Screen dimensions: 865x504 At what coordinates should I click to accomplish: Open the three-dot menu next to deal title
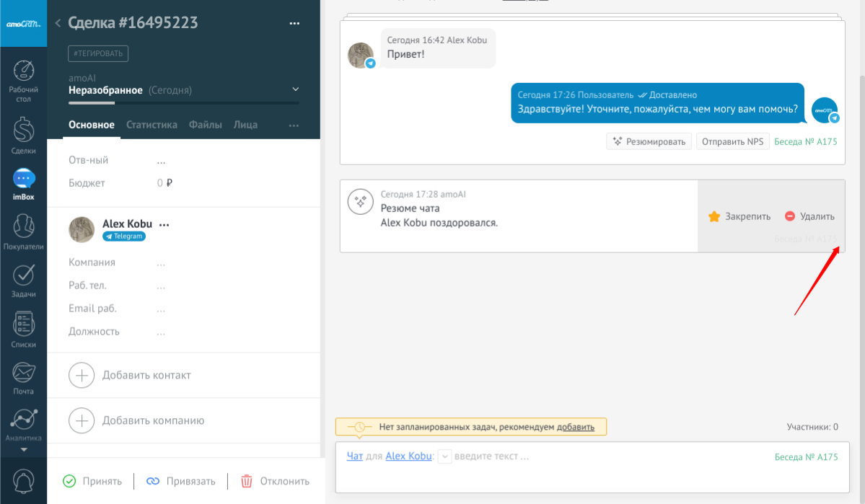(294, 24)
